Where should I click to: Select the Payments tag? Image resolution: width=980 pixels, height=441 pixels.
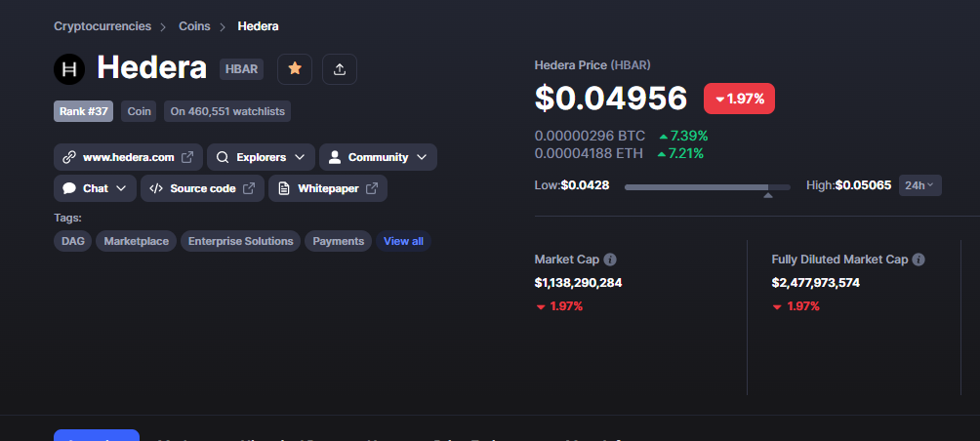[338, 241]
